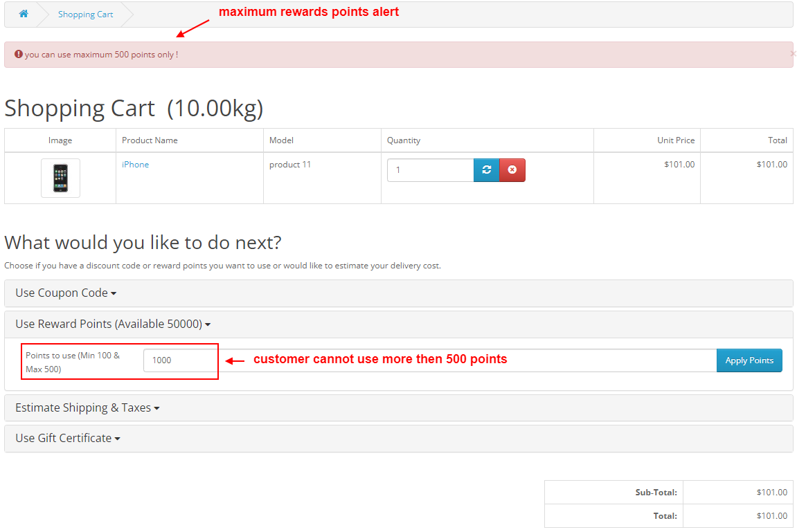Click the quantity input showing 1
This screenshot has height=532, width=797.
[x=430, y=169]
